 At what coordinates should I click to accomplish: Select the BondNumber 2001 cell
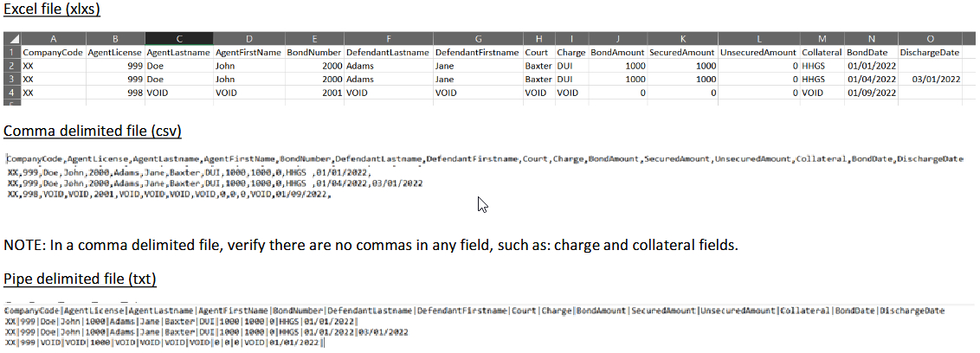[312, 93]
